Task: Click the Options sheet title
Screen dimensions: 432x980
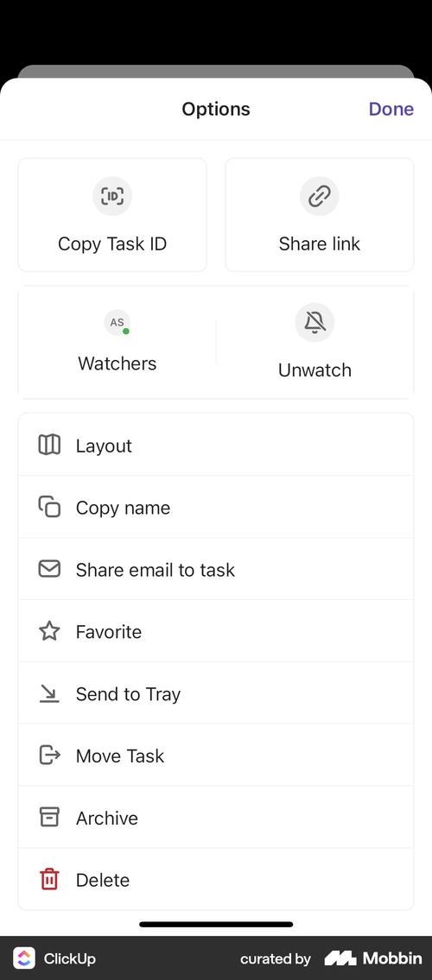Action: point(216,109)
